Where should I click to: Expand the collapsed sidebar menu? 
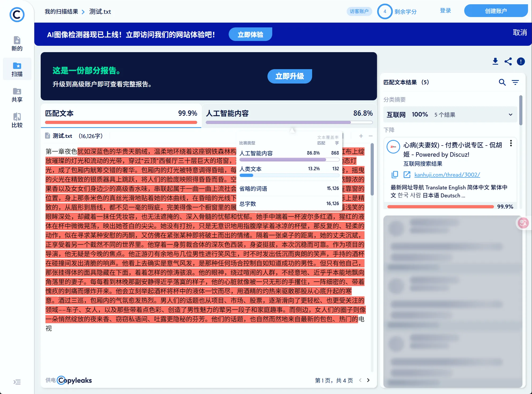click(17, 382)
